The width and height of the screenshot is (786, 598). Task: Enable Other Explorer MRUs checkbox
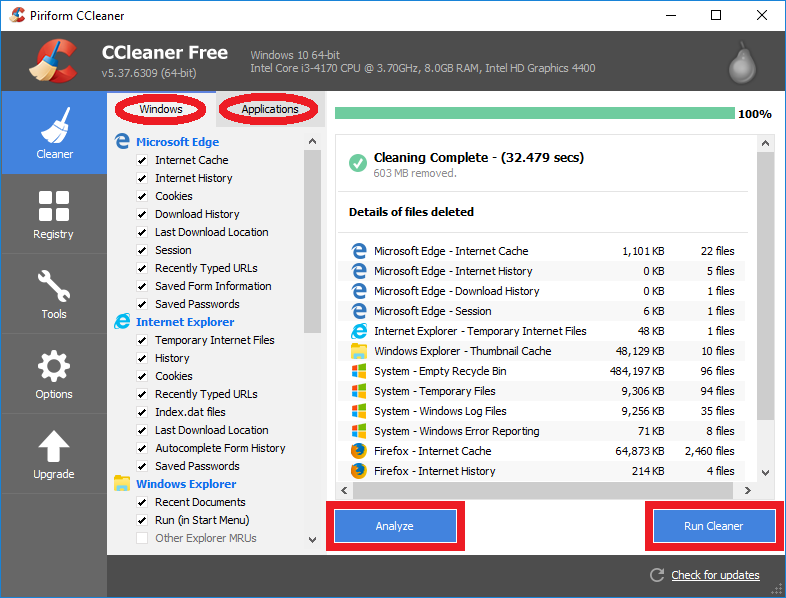(x=142, y=538)
